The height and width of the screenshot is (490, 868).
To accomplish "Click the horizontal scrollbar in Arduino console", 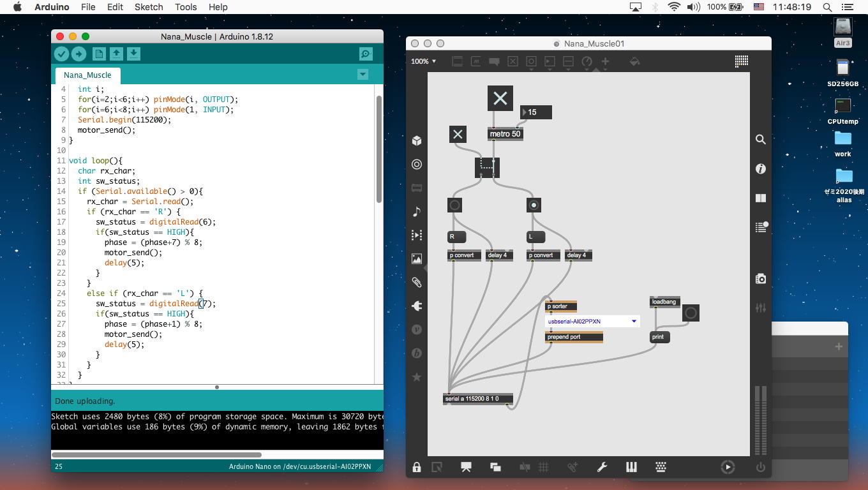I will (156, 455).
